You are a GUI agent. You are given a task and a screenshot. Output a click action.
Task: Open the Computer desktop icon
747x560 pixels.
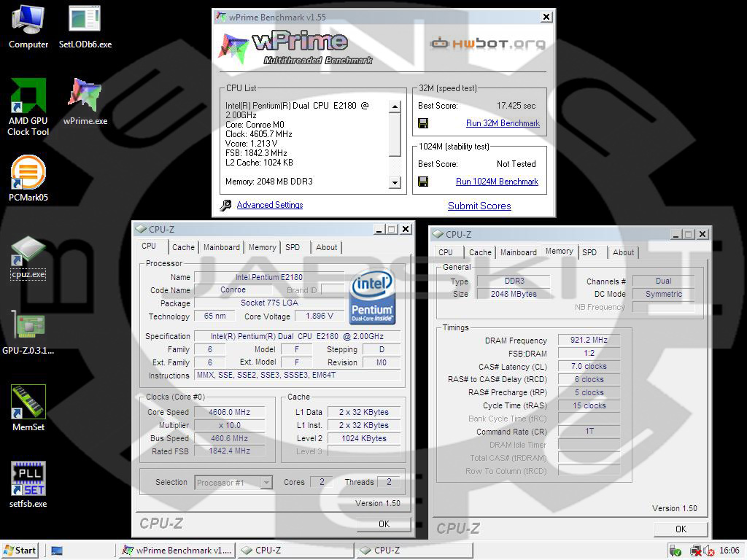point(28,27)
